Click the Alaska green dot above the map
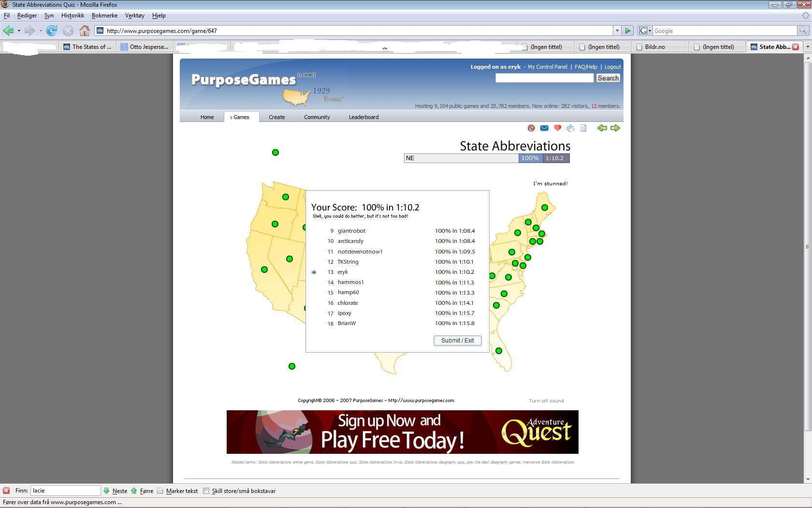The height and width of the screenshot is (508, 812). point(275,152)
